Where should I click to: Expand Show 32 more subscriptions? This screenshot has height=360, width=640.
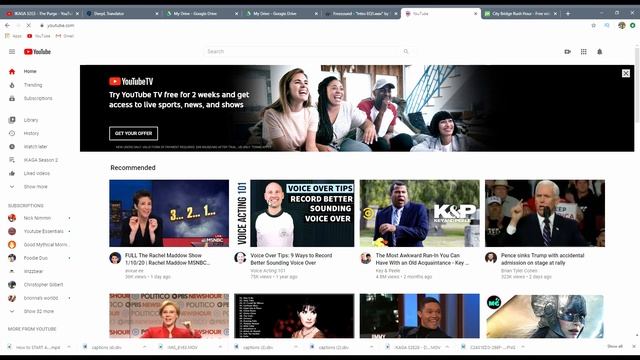point(39,311)
